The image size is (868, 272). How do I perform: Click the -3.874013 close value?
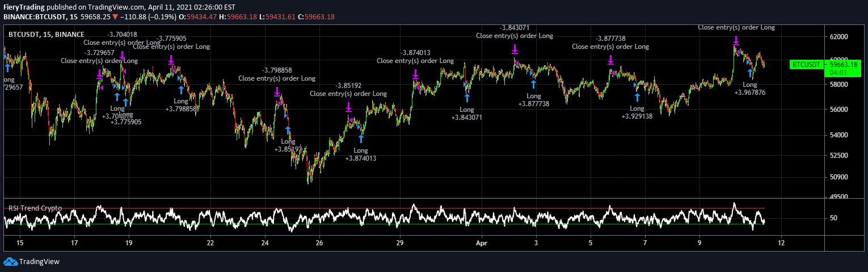tap(416, 53)
